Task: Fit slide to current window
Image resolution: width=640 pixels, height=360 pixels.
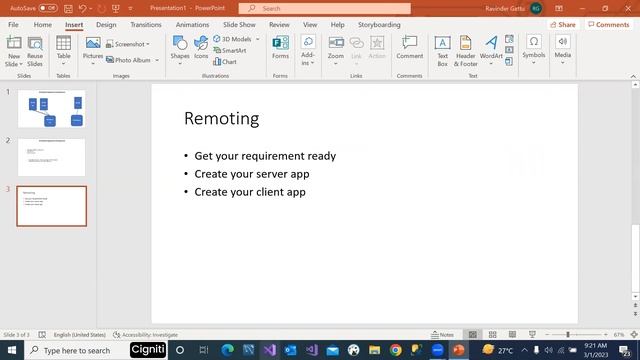Action: (x=634, y=335)
